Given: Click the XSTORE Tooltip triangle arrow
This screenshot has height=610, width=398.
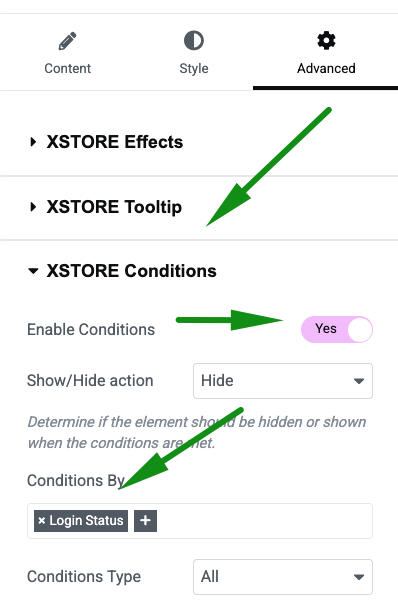Looking at the screenshot, I should pyautogui.click(x=33, y=207).
